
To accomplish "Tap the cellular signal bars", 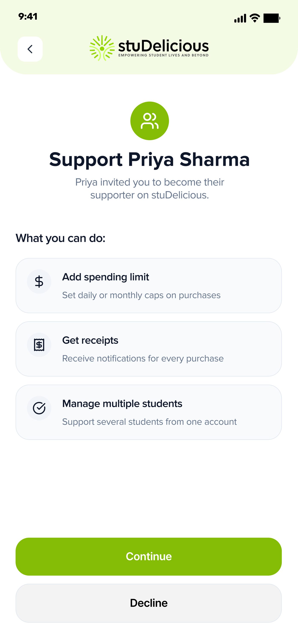I will [240, 18].
